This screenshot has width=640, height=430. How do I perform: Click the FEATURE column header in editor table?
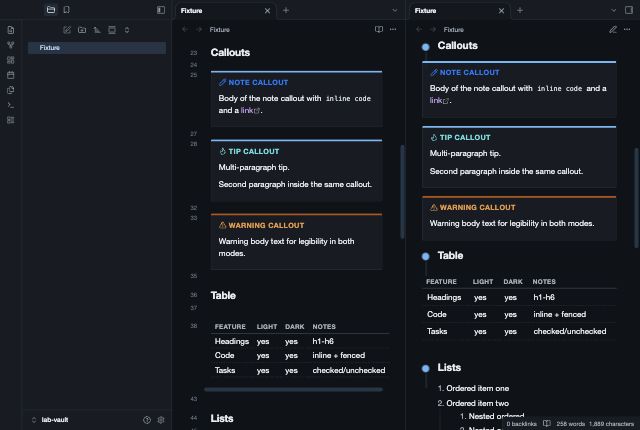coord(230,327)
